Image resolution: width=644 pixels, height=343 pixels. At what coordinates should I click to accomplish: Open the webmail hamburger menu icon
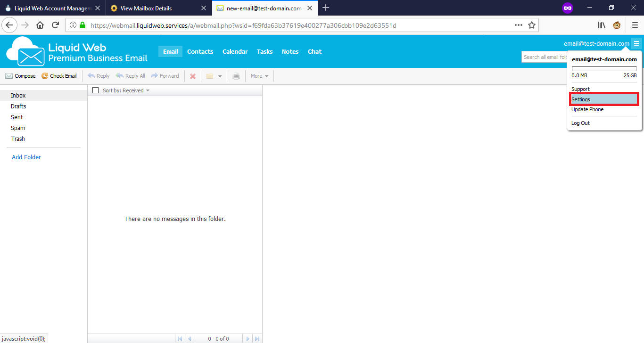(x=636, y=43)
